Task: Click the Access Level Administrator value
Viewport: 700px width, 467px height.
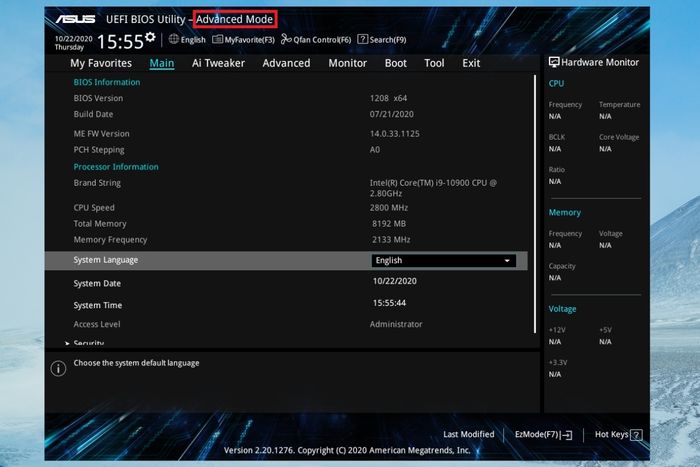Action: (396, 324)
